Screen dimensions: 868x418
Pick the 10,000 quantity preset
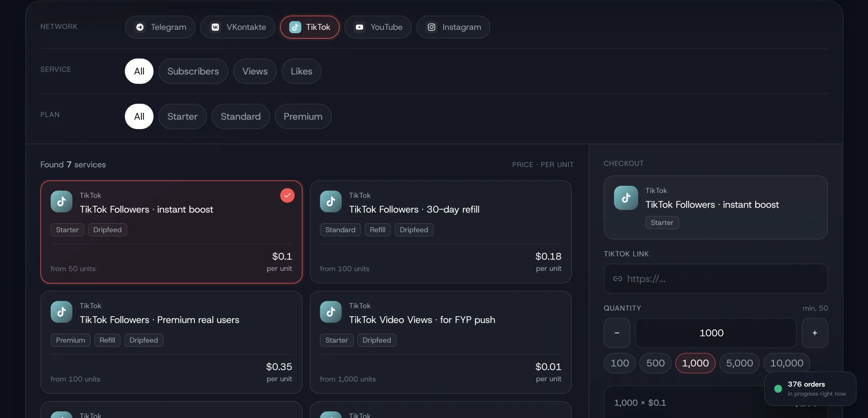[x=786, y=363]
